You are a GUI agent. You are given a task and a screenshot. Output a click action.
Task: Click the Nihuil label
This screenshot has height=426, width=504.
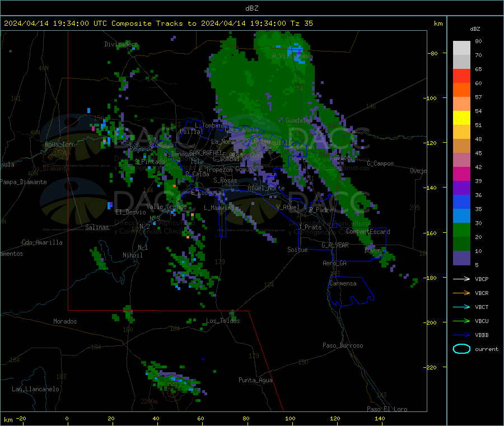pyautogui.click(x=132, y=255)
